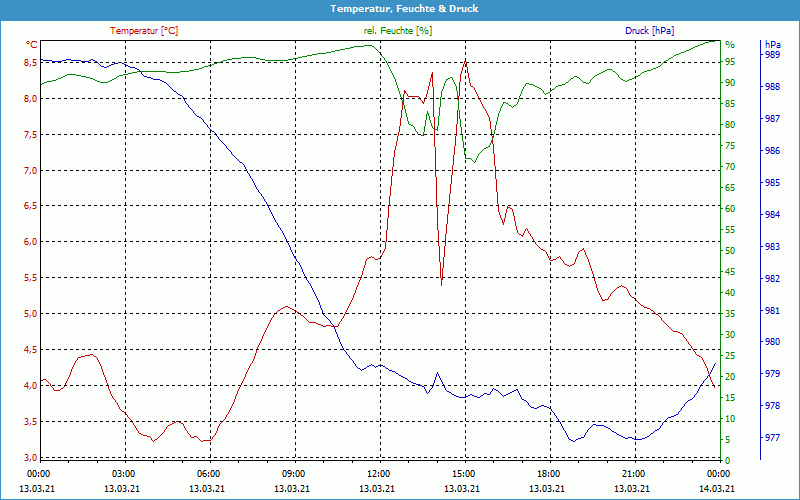Click the 10 humidity axis value

click(730, 419)
